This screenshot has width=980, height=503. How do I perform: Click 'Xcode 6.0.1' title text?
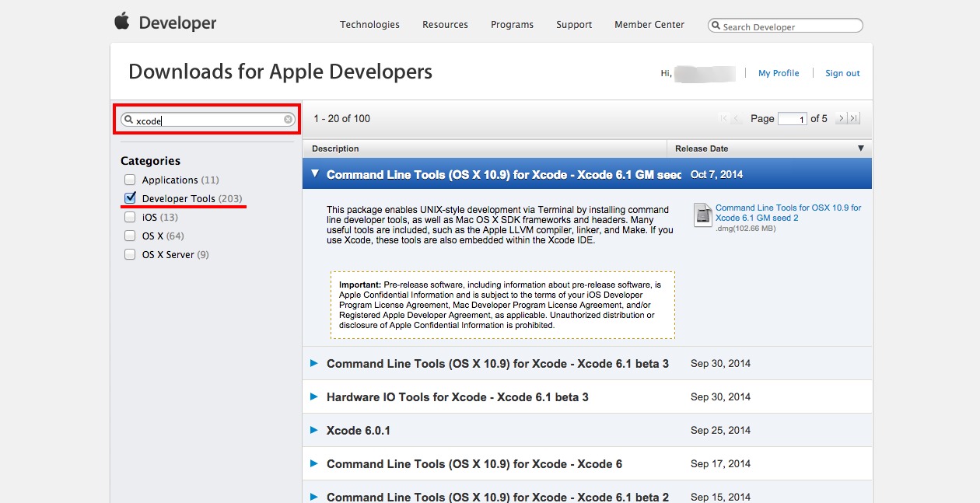coord(359,430)
